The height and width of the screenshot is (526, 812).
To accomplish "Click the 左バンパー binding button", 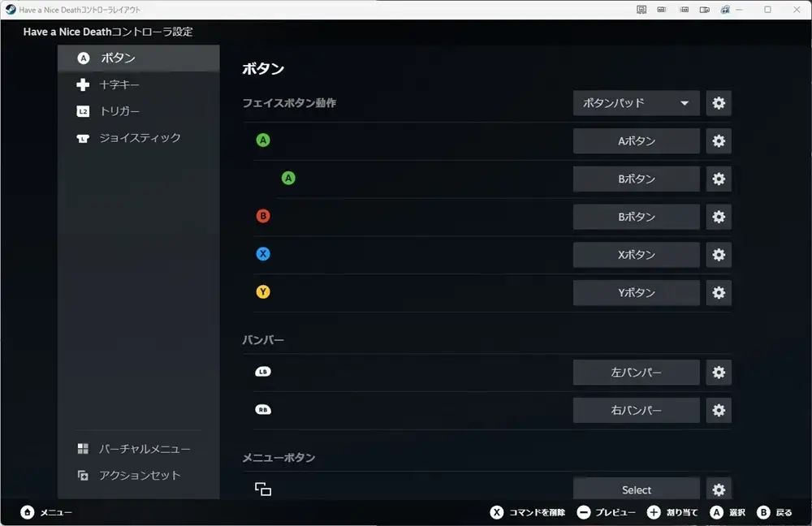I will point(636,373).
